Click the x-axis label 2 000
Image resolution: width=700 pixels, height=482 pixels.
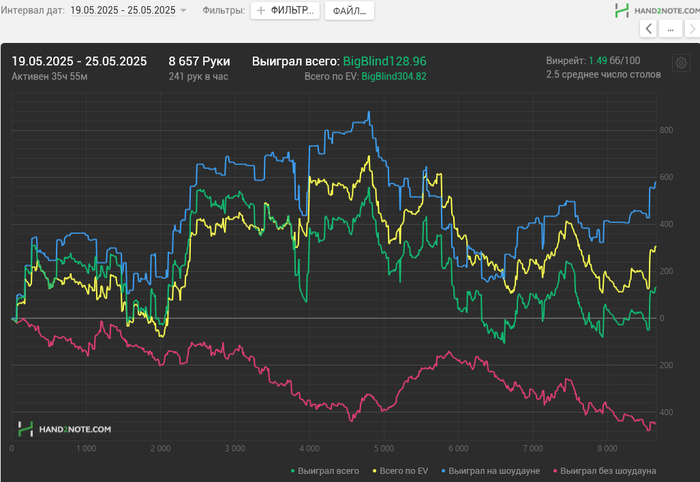point(160,449)
